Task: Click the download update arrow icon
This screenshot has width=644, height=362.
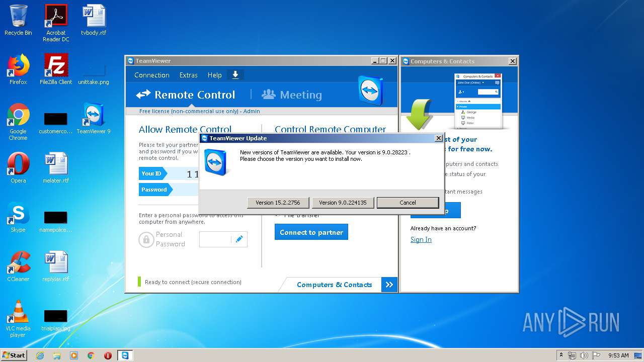Action: tap(235, 74)
